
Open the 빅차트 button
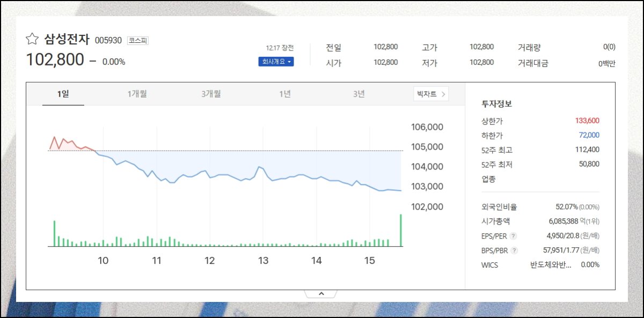pos(431,94)
